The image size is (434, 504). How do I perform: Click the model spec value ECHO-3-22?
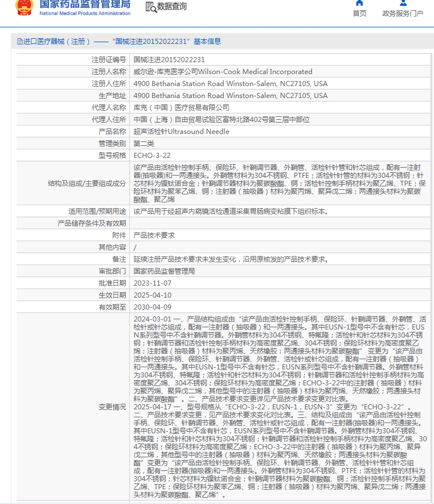(x=152, y=156)
